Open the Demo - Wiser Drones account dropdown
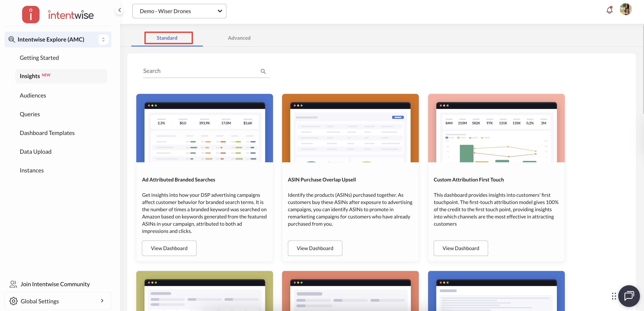The image size is (644, 311). (x=179, y=11)
